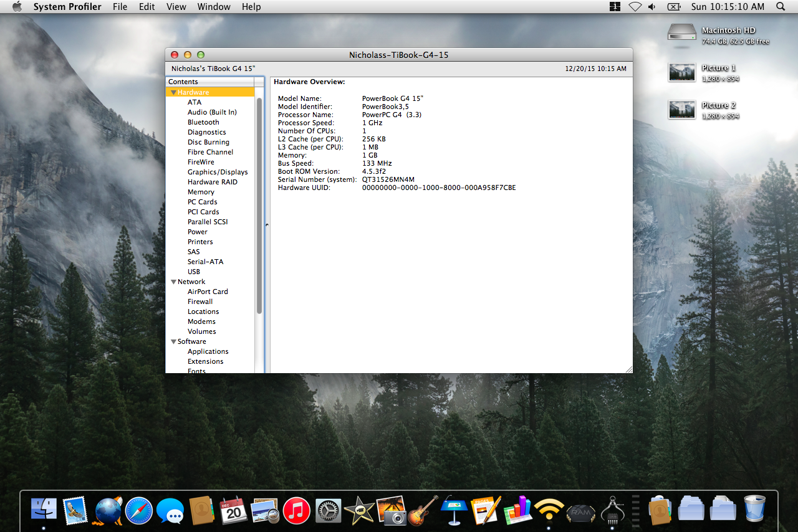
Task: Click System Profiler calipers dock icon
Action: pyautogui.click(x=612, y=510)
